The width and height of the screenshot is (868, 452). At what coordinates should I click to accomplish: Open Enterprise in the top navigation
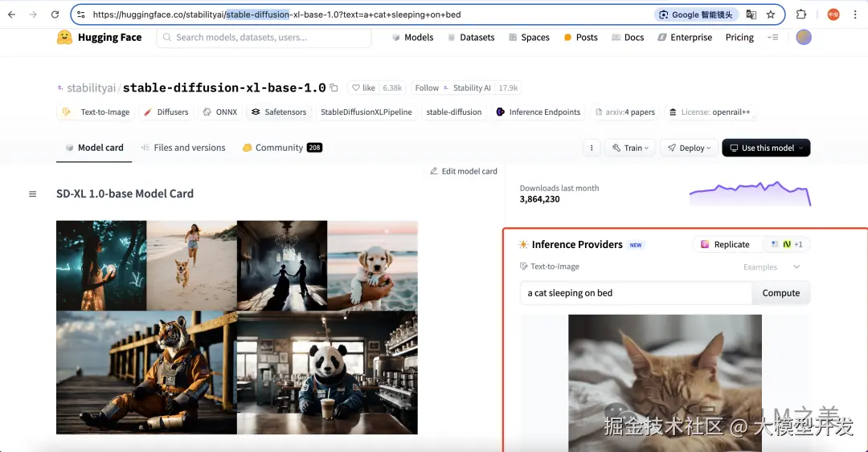(x=685, y=37)
